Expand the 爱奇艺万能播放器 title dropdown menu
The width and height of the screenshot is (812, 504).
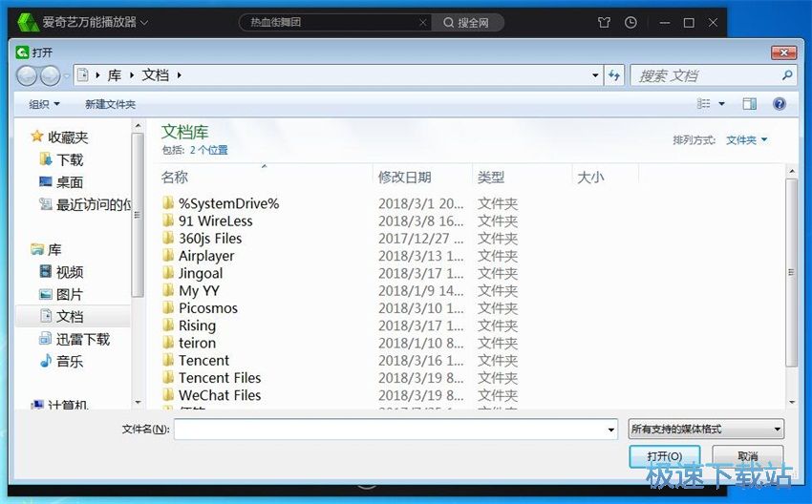(x=144, y=22)
